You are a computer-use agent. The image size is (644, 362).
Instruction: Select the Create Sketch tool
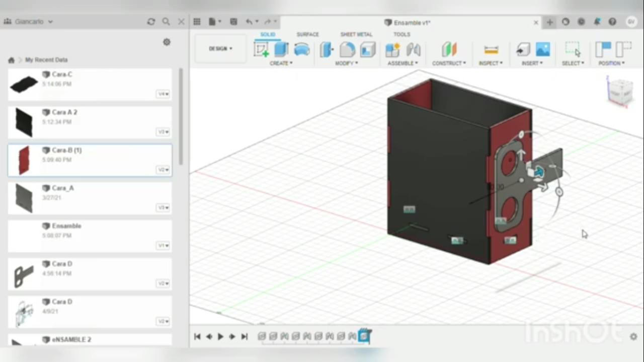click(261, 49)
